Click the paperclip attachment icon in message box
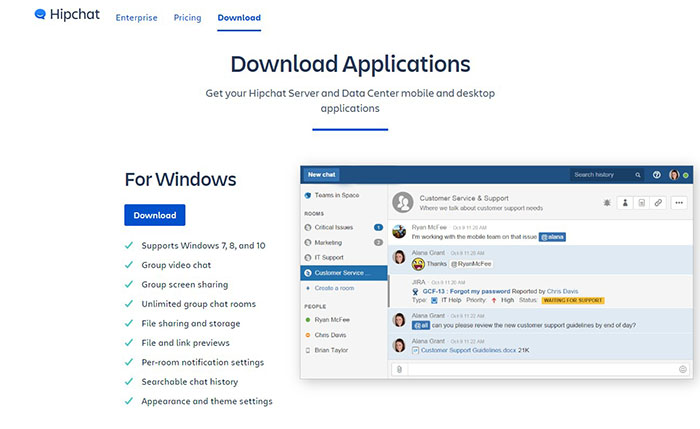Image resolution: width=700 pixels, height=429 pixels. pyautogui.click(x=399, y=369)
